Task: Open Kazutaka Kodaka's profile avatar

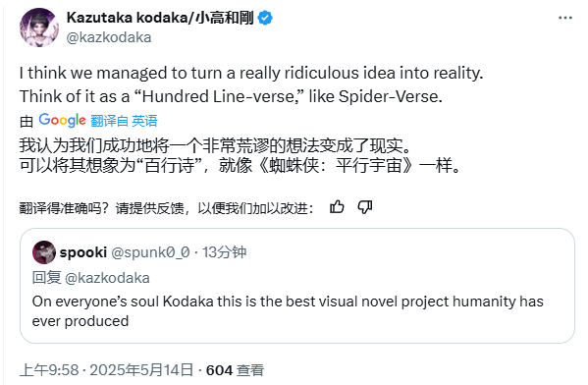Action: pos(39,27)
